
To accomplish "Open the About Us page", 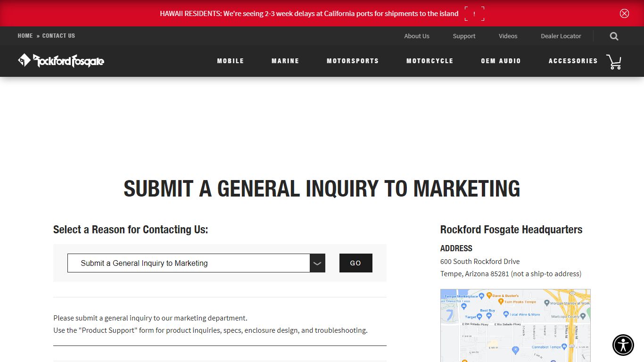I will point(417,36).
